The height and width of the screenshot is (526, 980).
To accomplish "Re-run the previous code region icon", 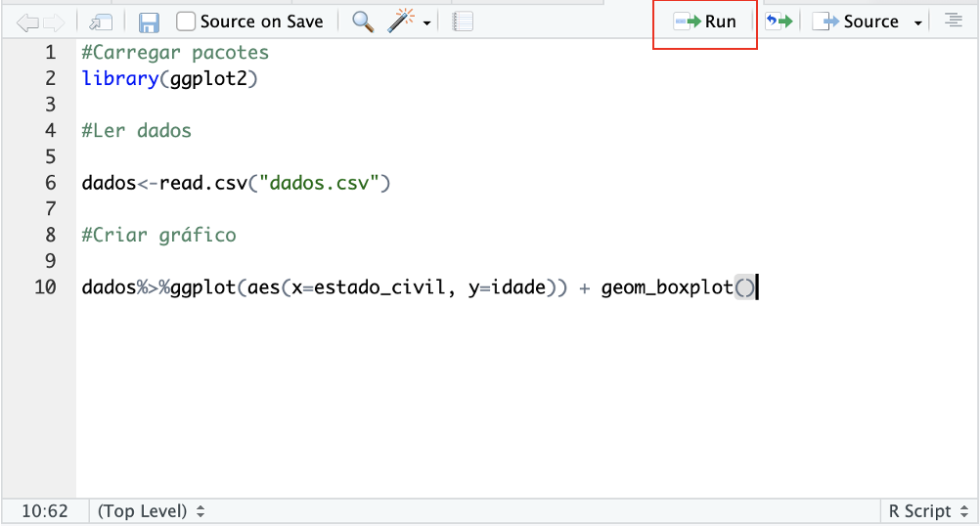I will pyautogui.click(x=779, y=22).
